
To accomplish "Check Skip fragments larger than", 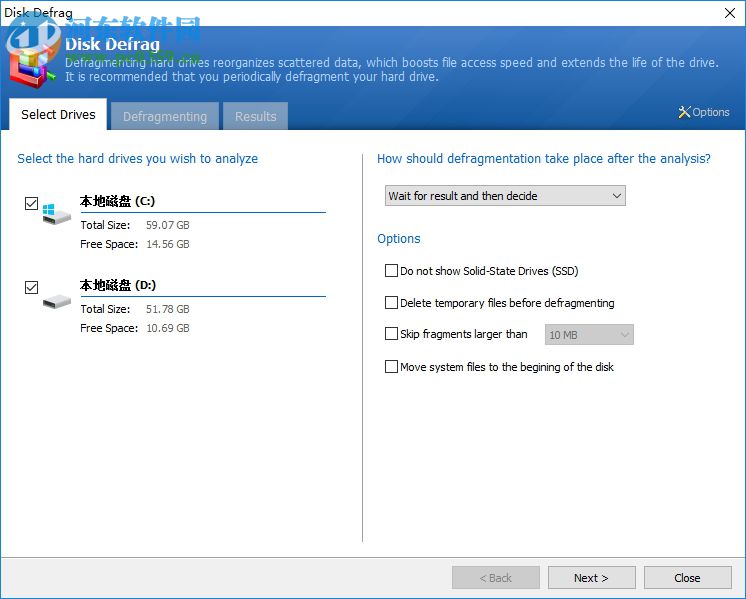I will (391, 334).
